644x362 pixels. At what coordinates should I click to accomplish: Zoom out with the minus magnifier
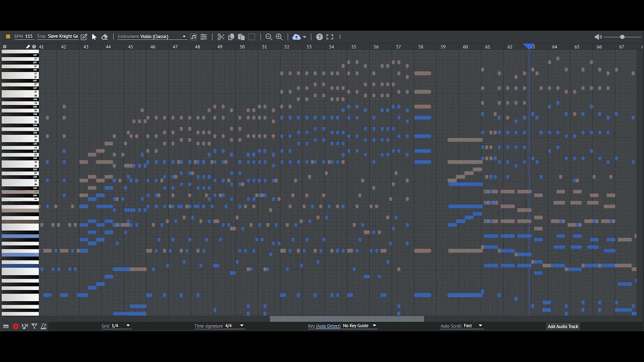269,37
